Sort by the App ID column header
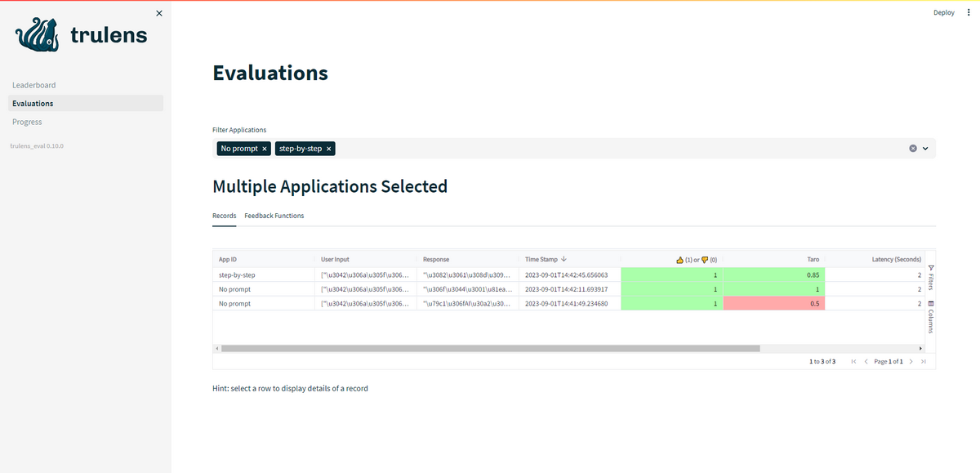 pyautogui.click(x=263, y=259)
